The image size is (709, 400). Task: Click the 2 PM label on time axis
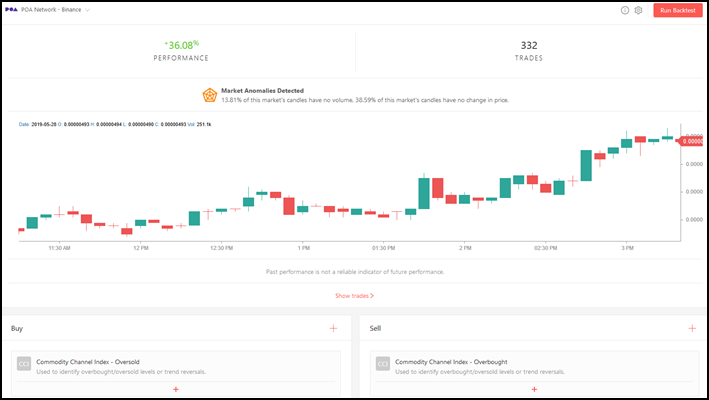coord(465,248)
